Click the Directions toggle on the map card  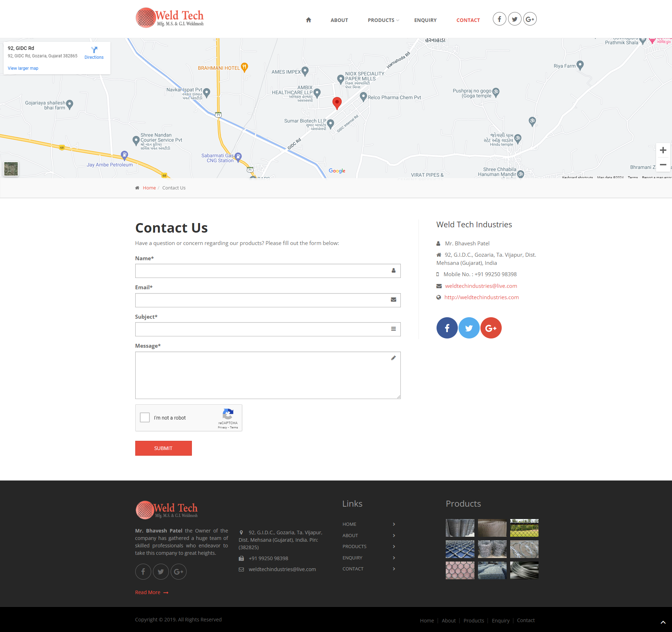coord(94,52)
